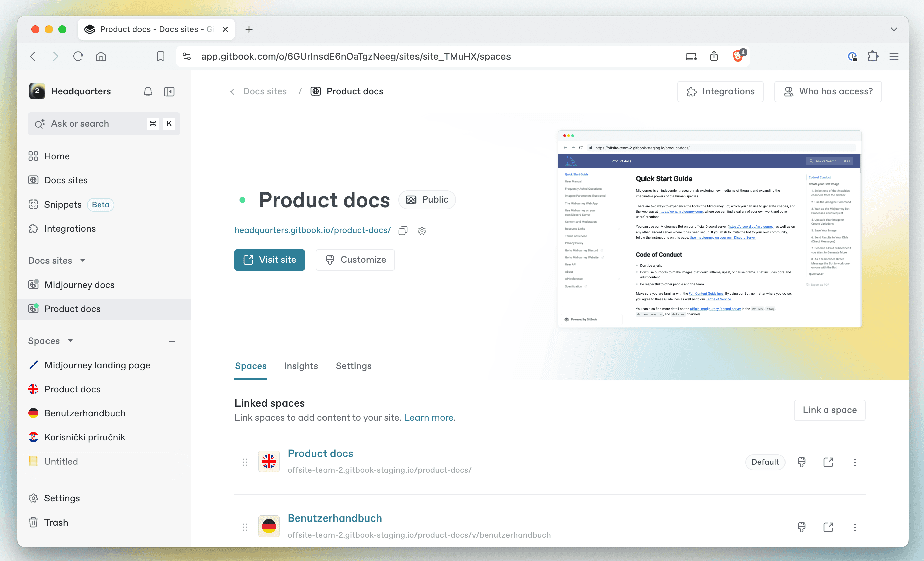
Task: Open the browser extensions icon
Action: pyautogui.click(x=872, y=56)
